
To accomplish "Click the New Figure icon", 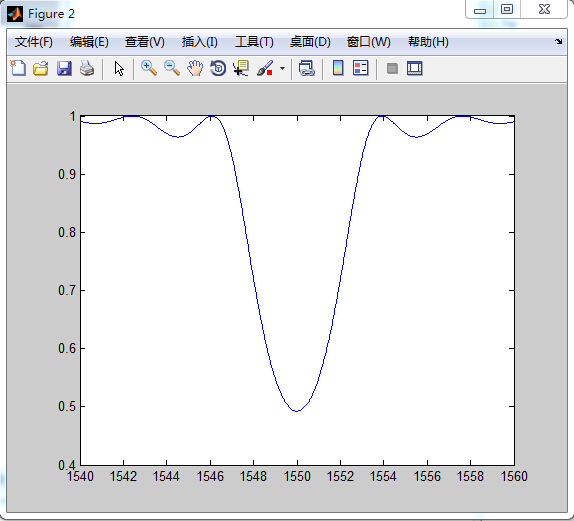I will point(18,68).
